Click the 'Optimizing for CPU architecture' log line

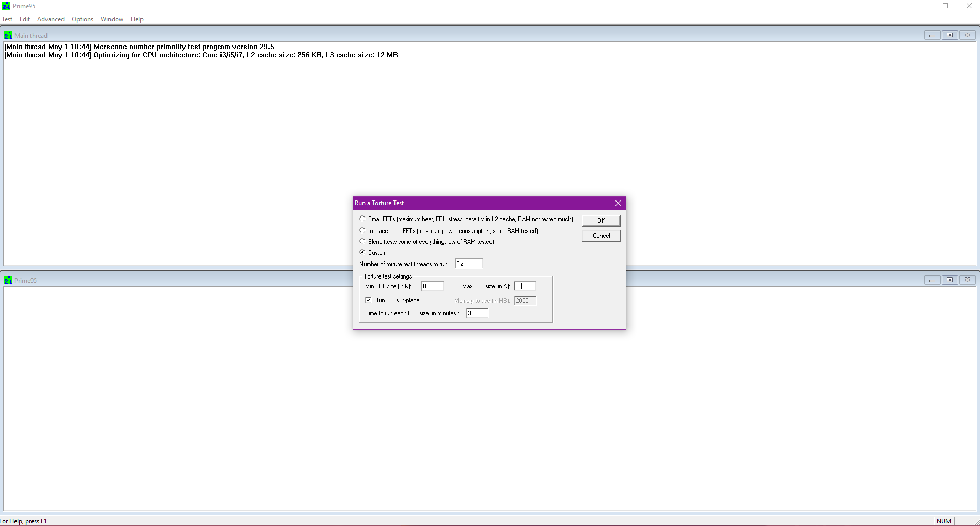click(x=201, y=55)
